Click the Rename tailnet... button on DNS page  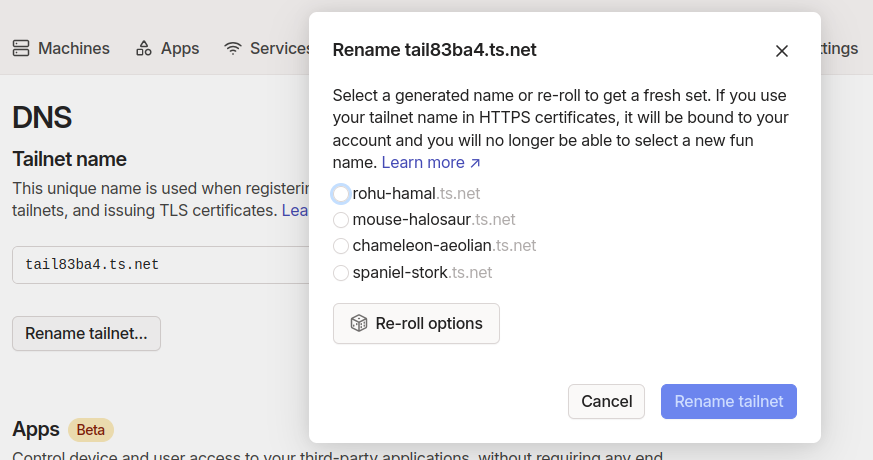(x=86, y=334)
